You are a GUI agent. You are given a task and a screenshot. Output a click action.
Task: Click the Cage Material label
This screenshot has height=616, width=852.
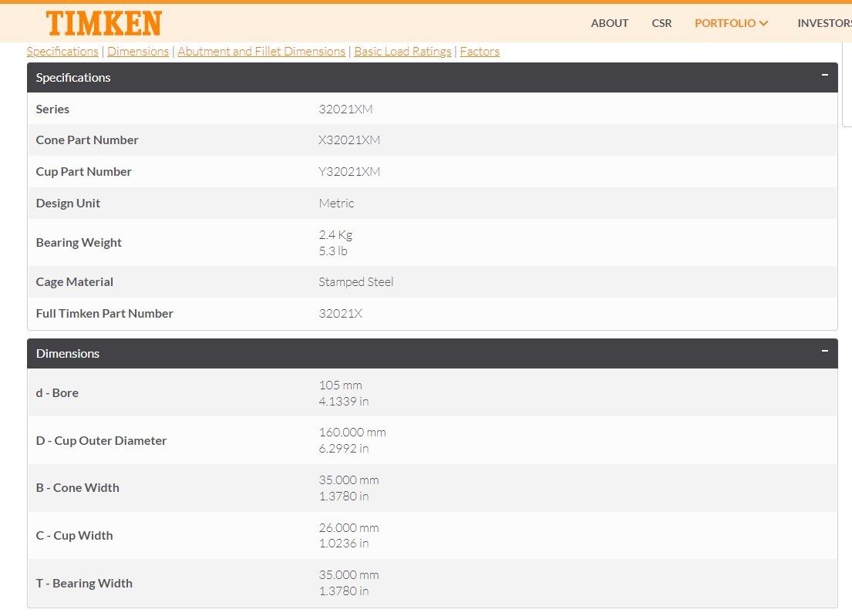point(75,282)
